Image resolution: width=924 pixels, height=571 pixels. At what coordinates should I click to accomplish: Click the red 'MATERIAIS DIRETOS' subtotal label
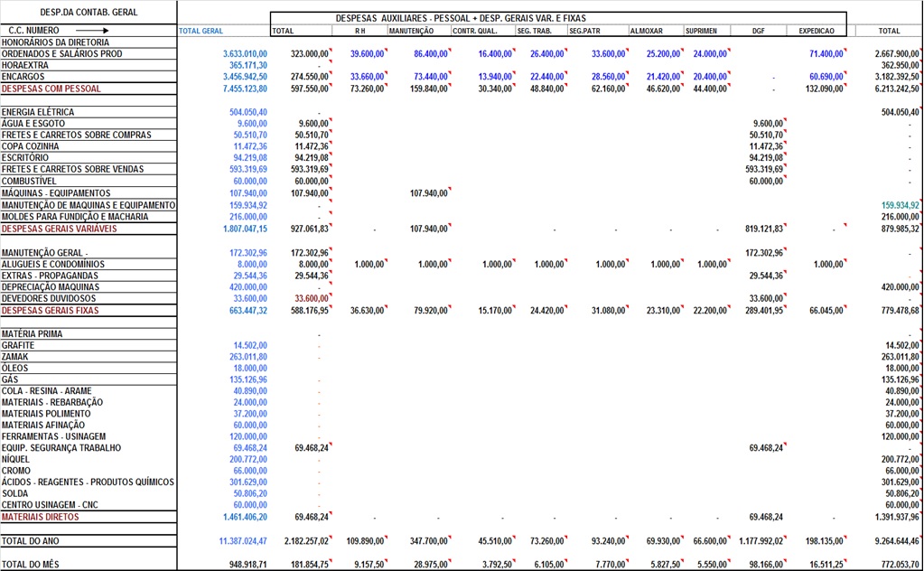tap(40, 518)
